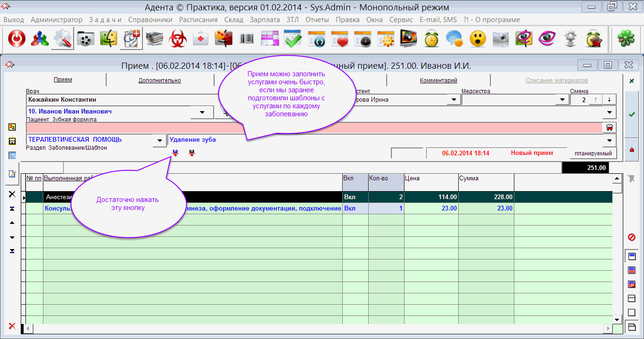Click the calendar with green checkmark icon
This screenshot has height=339, width=644.
click(293, 39)
